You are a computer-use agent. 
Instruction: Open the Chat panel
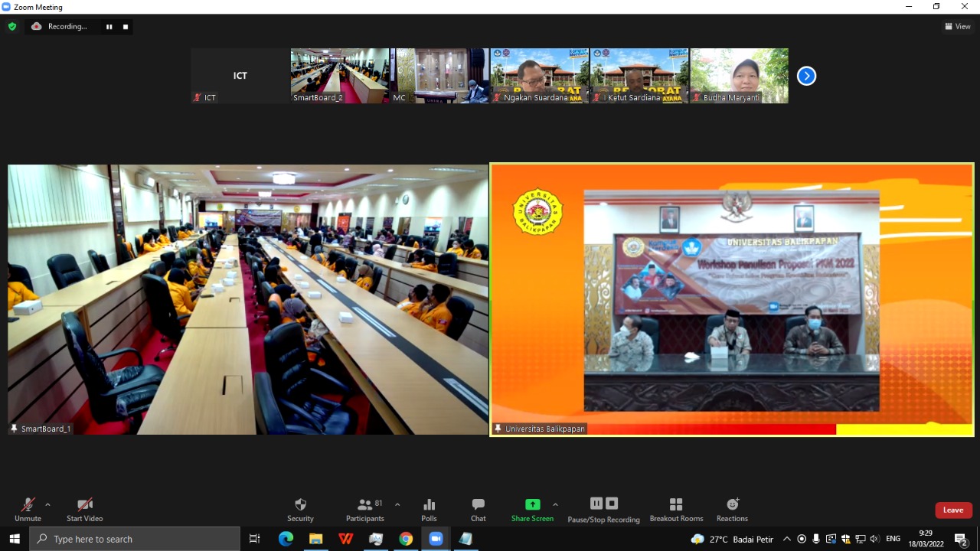pos(478,510)
